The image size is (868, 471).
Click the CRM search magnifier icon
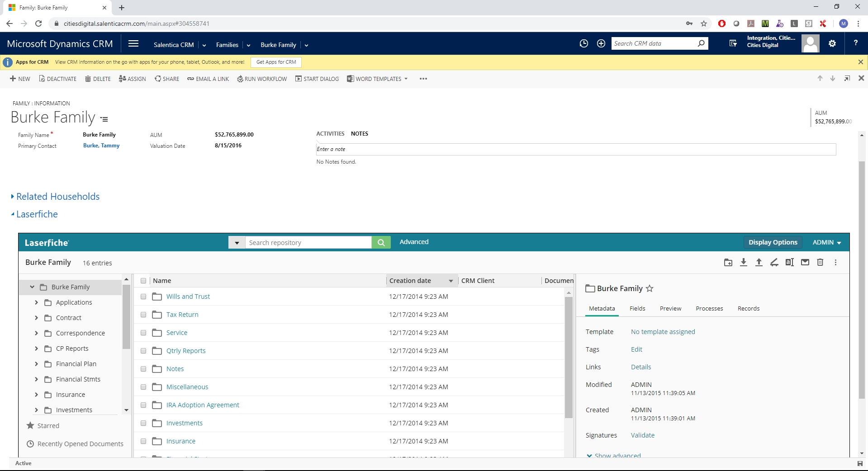pos(701,43)
